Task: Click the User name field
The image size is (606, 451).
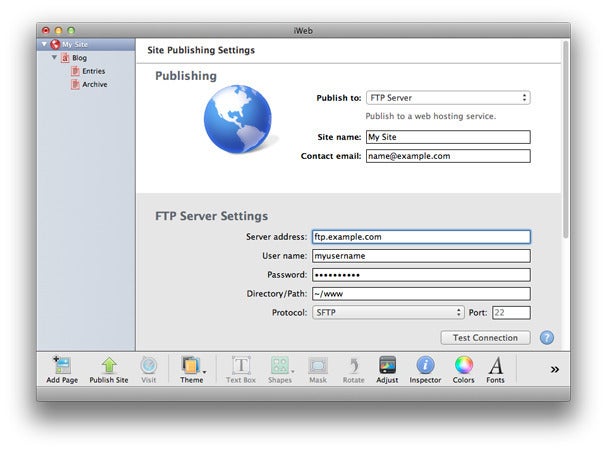Action: (421, 256)
